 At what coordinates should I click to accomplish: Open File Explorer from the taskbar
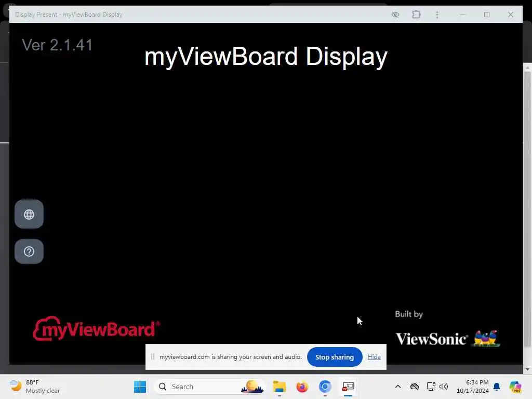[279, 387]
